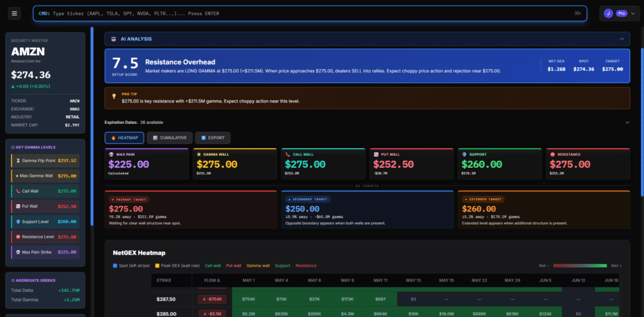The height and width of the screenshot is (317, 644).
Task: Click the Max Pain Strike skull icon
Action: [17, 252]
